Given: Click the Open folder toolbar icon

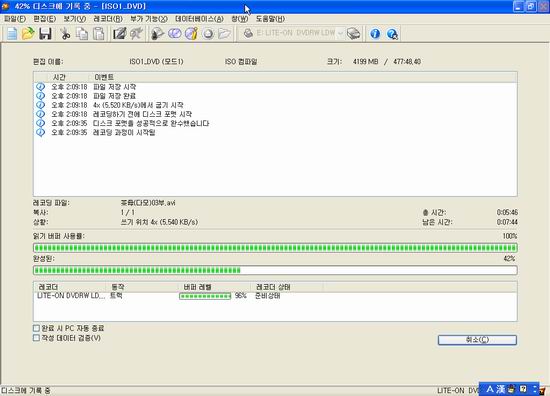Looking at the screenshot, I should tap(28, 34).
